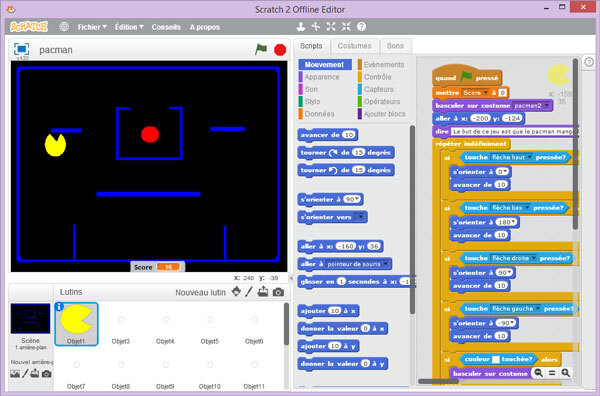The width and height of the screenshot is (600, 396).
Task: Select the Shrink sprite tool
Action: coord(346,26)
